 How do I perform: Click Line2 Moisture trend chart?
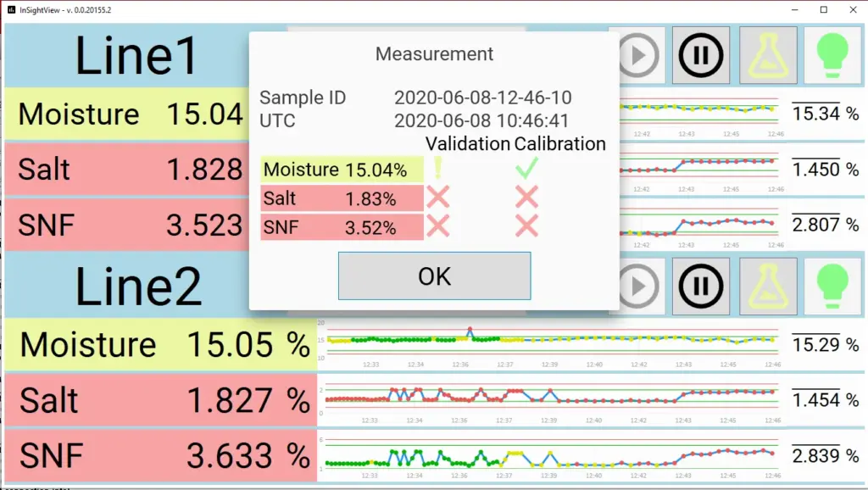[x=549, y=344]
